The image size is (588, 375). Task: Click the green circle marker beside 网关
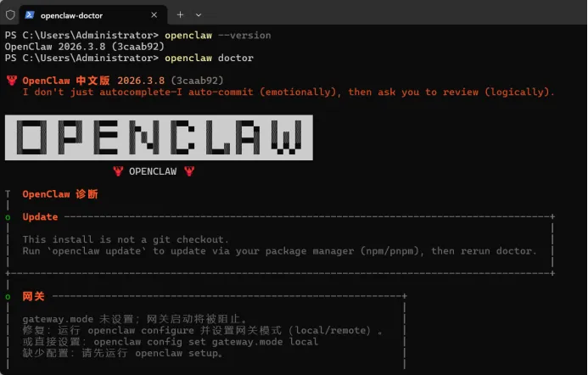click(x=8, y=297)
